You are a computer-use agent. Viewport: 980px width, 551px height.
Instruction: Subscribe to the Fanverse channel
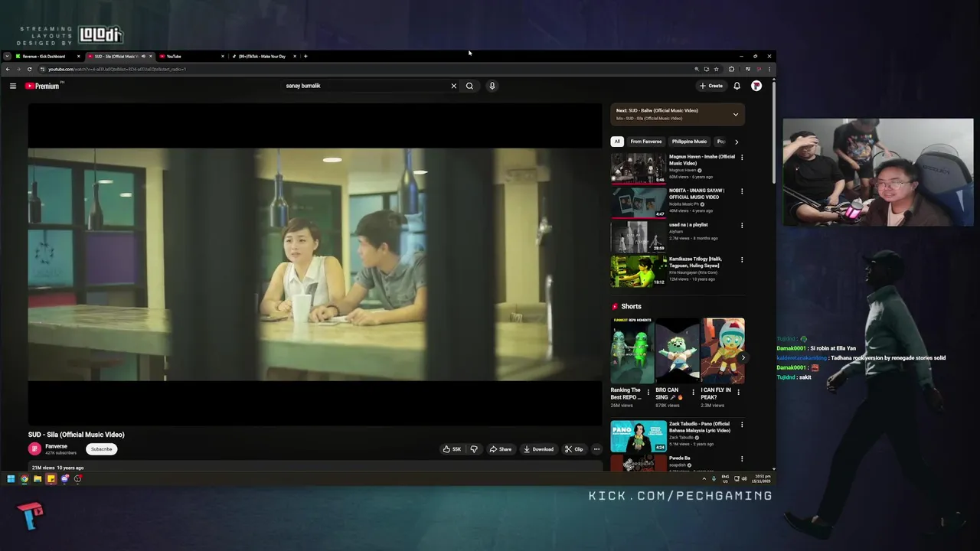click(101, 449)
